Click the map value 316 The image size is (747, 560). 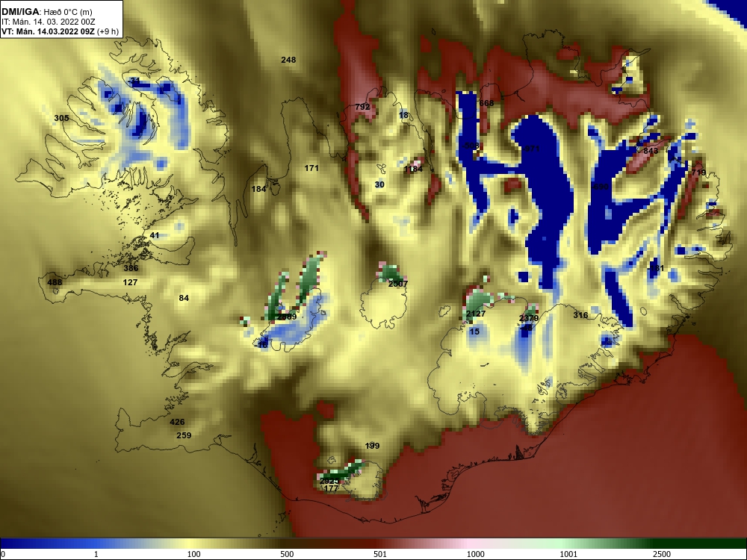pyautogui.click(x=580, y=315)
